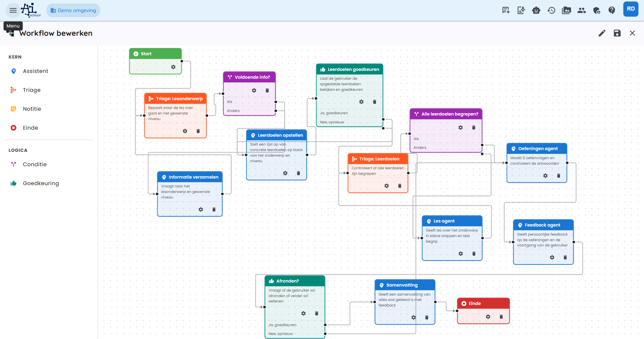
Task: Open the users icon in the top toolbar
Action: [582, 10]
